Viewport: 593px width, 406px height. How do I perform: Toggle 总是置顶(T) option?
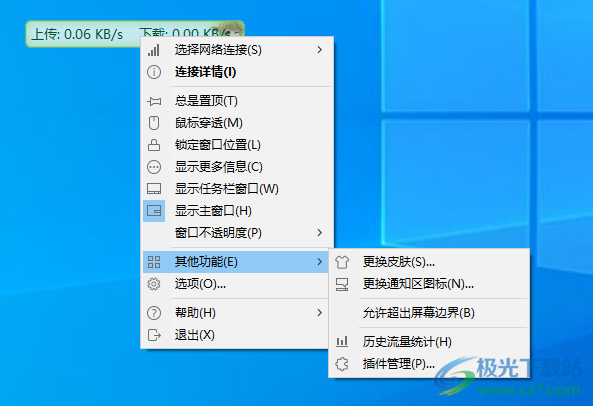coord(237,101)
